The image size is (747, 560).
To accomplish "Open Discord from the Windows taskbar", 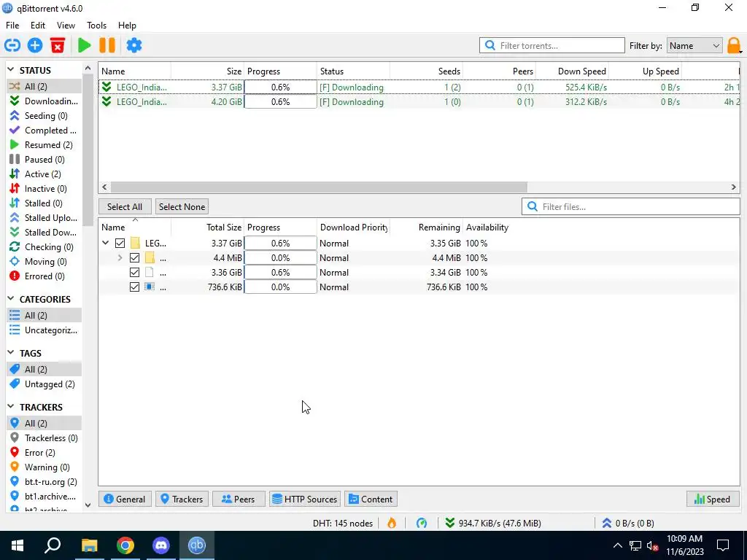I will click(x=161, y=545).
